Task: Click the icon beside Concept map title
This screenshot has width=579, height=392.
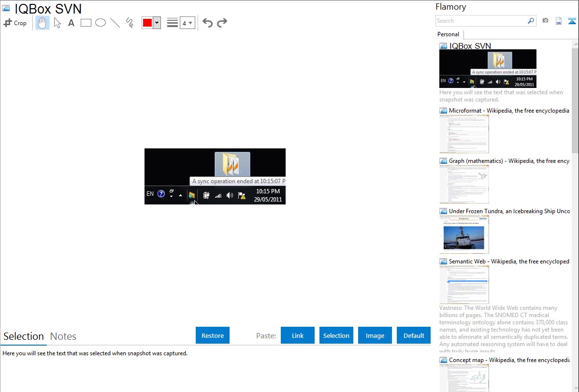Action: [x=444, y=360]
